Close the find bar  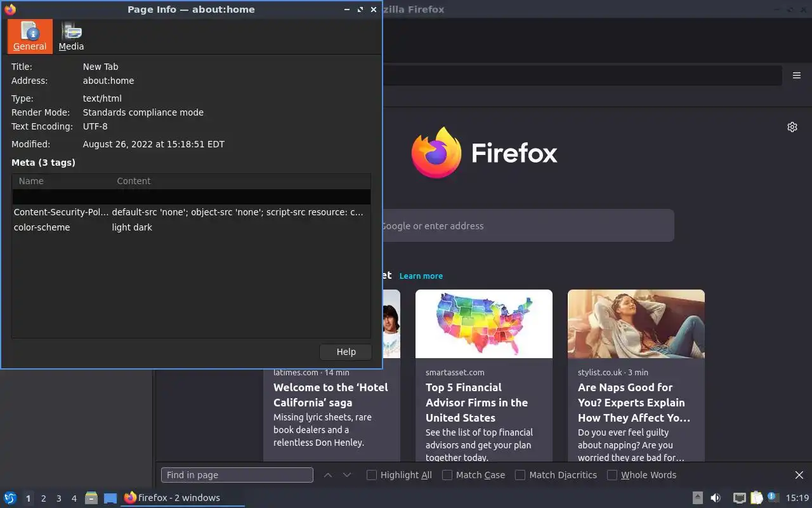coord(799,475)
